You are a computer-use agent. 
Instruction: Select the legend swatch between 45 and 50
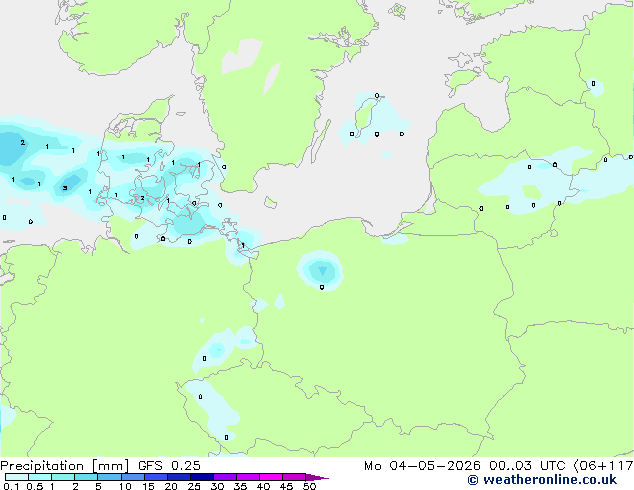294,477
